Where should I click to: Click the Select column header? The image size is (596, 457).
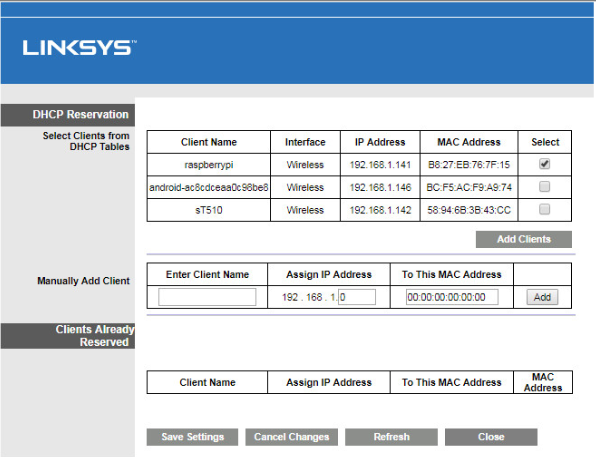tap(545, 142)
